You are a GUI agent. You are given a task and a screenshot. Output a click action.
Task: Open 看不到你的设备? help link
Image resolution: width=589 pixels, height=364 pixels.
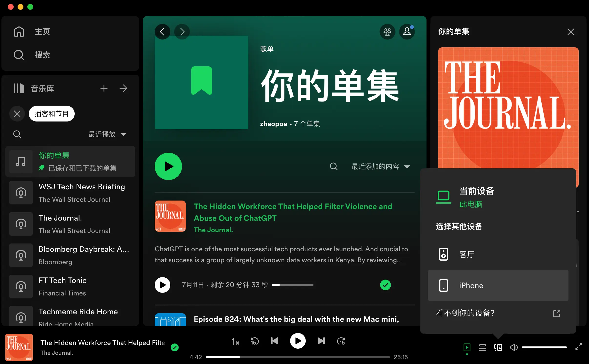[498, 313]
